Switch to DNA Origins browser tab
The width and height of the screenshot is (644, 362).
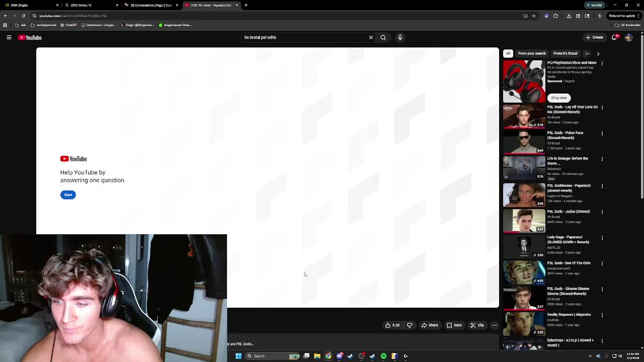pos(30,5)
